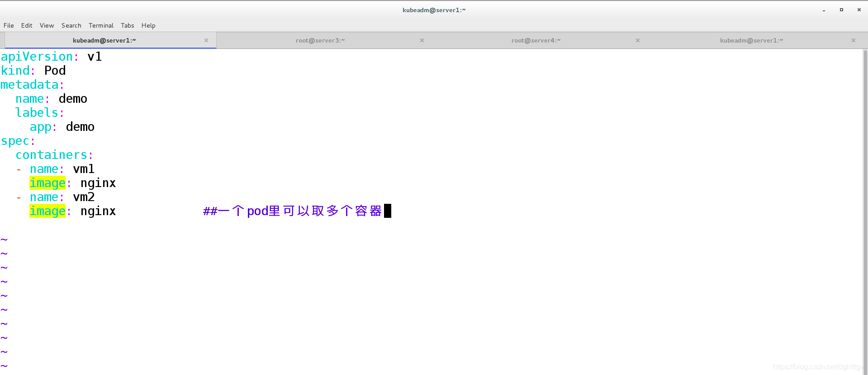Switch to the root@server3 tab
Viewport: 868px width, 375px height.
[320, 40]
